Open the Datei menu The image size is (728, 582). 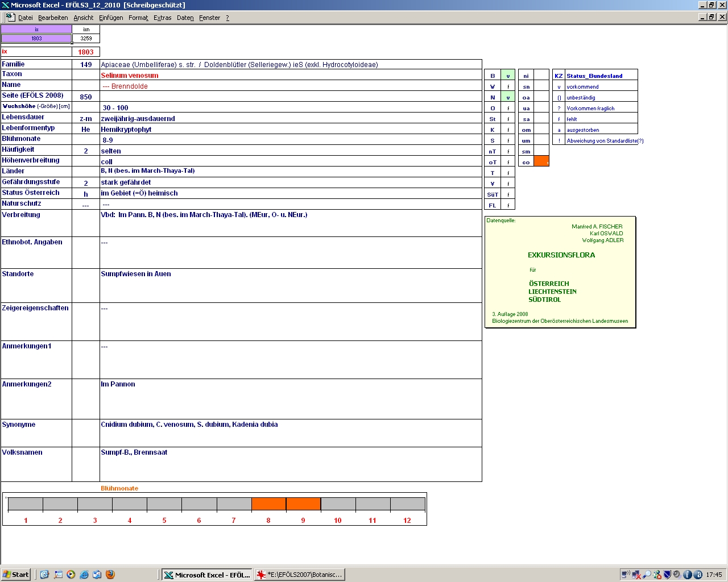(26, 18)
